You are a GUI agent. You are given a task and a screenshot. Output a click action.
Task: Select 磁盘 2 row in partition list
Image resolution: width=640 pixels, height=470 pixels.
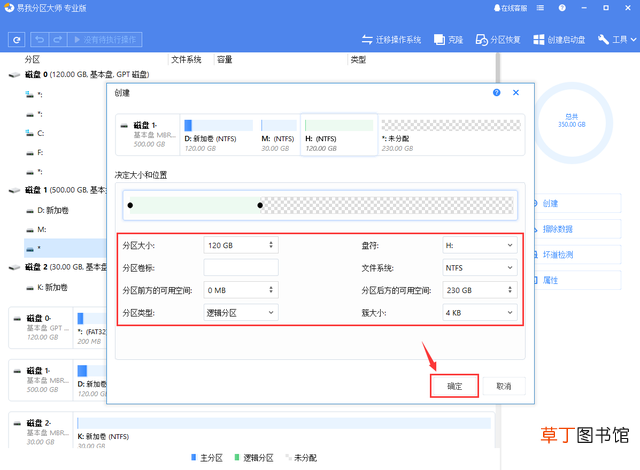pos(57,267)
